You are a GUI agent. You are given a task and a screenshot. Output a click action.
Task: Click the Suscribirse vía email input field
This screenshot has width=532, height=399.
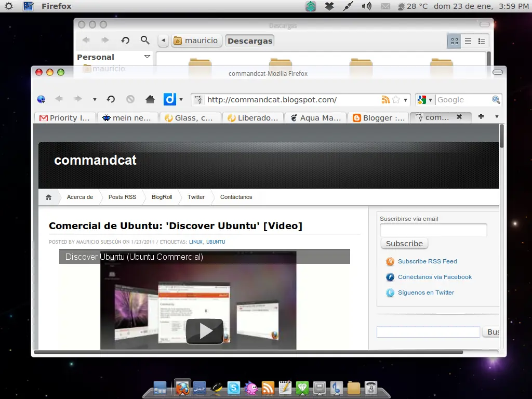[433, 230]
